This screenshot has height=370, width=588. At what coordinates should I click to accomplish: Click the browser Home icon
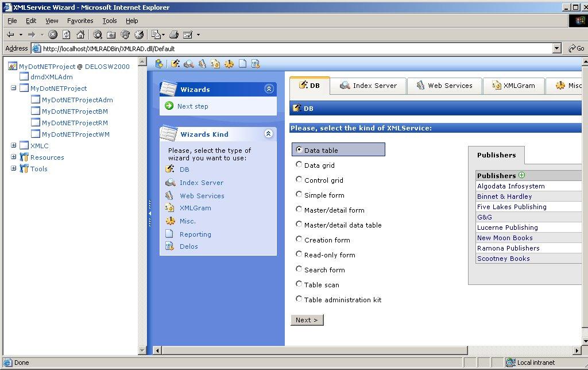[x=80, y=34]
